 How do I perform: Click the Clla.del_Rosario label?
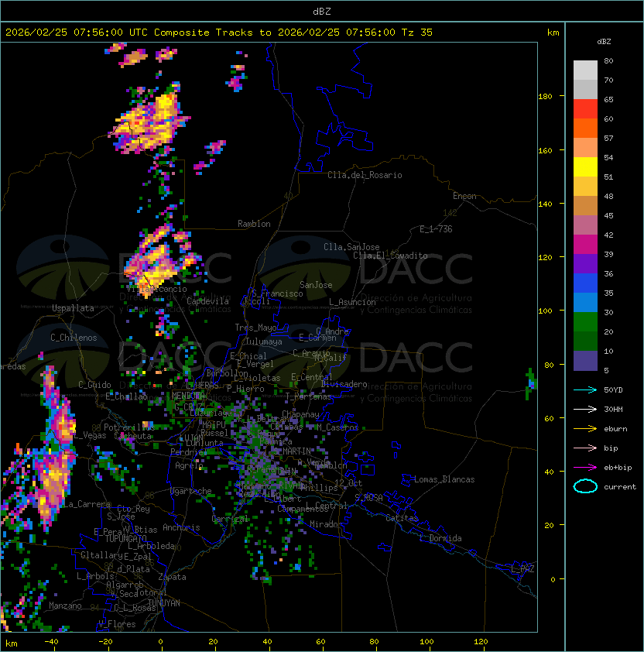point(365,175)
